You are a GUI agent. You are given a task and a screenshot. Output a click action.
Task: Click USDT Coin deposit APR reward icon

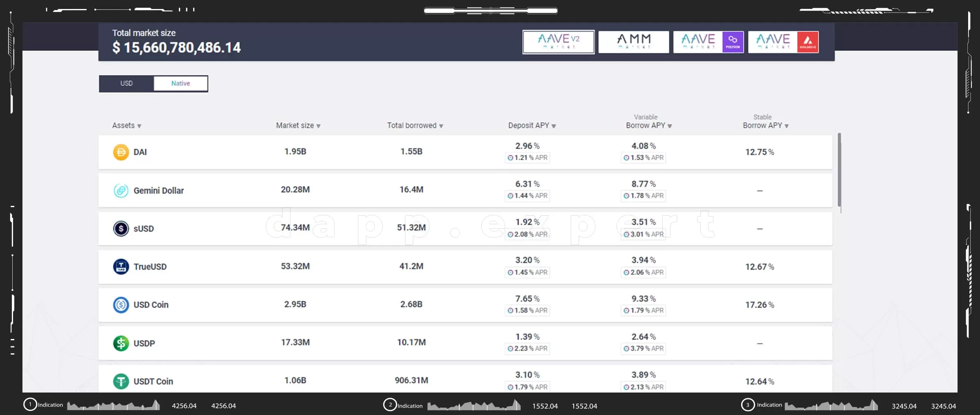pos(510,387)
